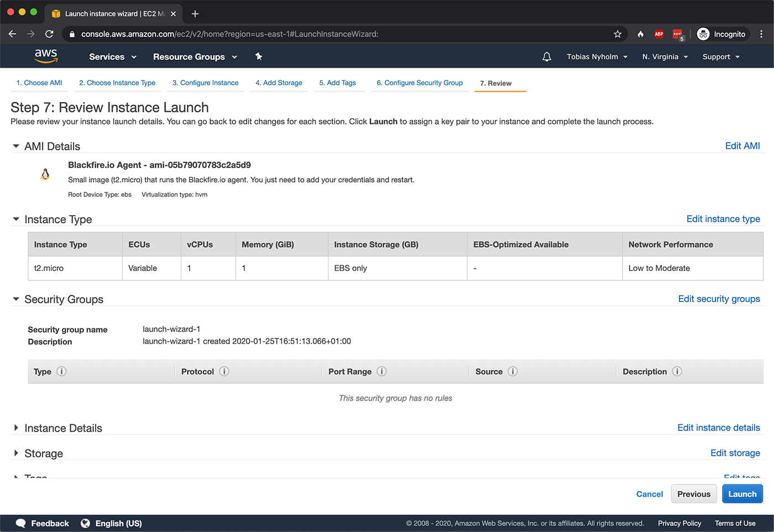Click the Edit AMI link
774x532 pixels.
(x=742, y=146)
